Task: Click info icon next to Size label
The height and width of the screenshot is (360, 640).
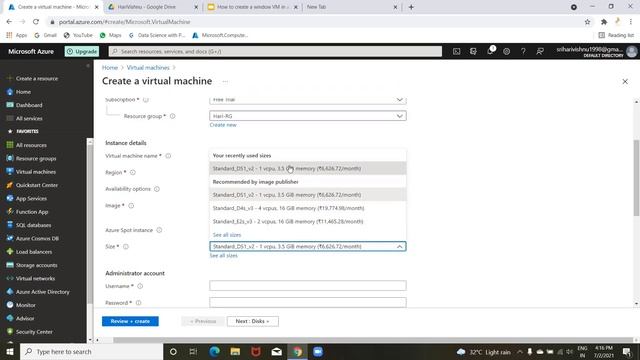Action: [x=126, y=247]
